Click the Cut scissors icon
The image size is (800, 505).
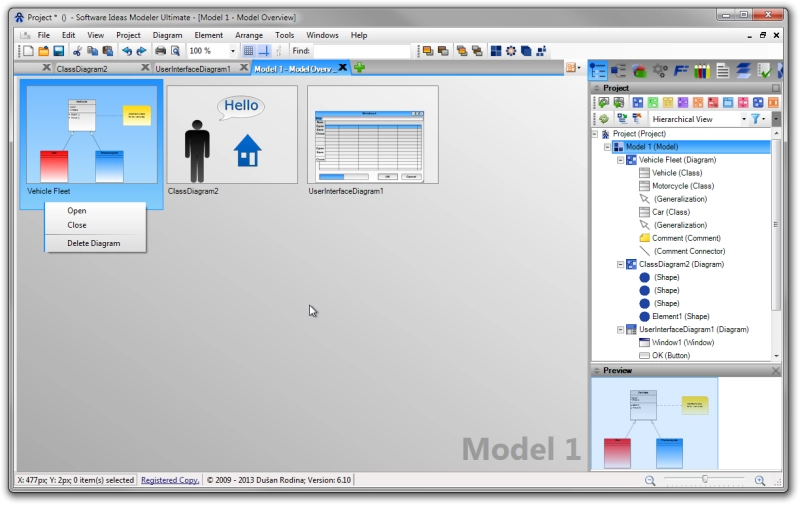coord(78,51)
